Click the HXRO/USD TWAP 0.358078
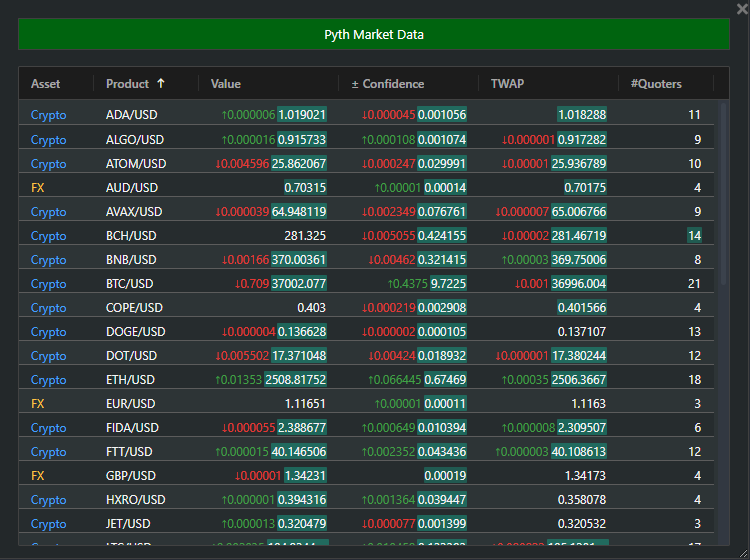The image size is (750, 560). [x=582, y=500]
